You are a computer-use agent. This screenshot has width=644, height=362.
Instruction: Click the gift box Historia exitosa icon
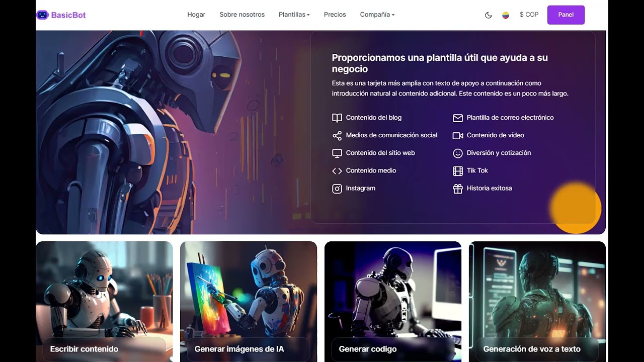[458, 189]
